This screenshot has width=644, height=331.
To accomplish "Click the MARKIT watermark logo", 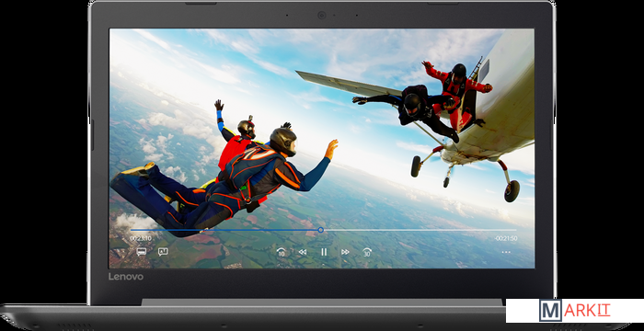I will point(575,311).
